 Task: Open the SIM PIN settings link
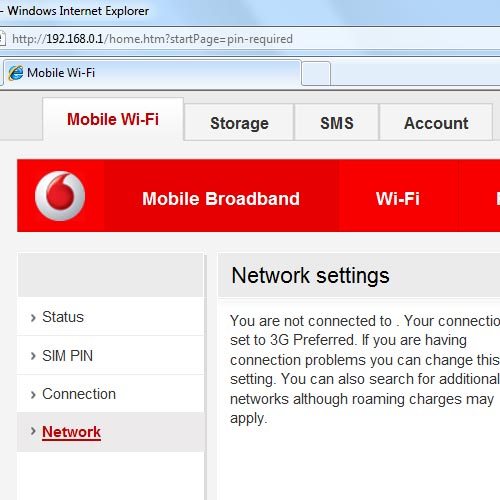coord(67,356)
